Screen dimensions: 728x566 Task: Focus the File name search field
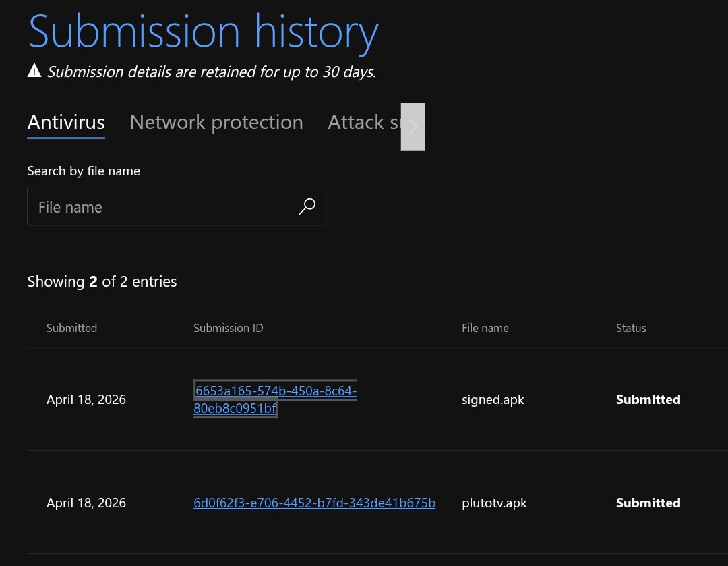click(177, 206)
